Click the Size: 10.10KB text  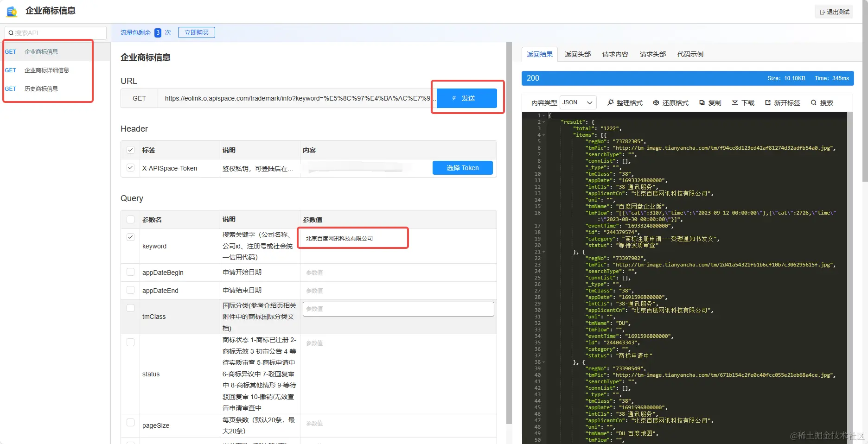(x=786, y=78)
